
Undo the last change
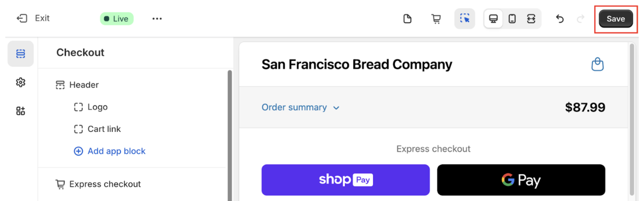click(x=559, y=19)
